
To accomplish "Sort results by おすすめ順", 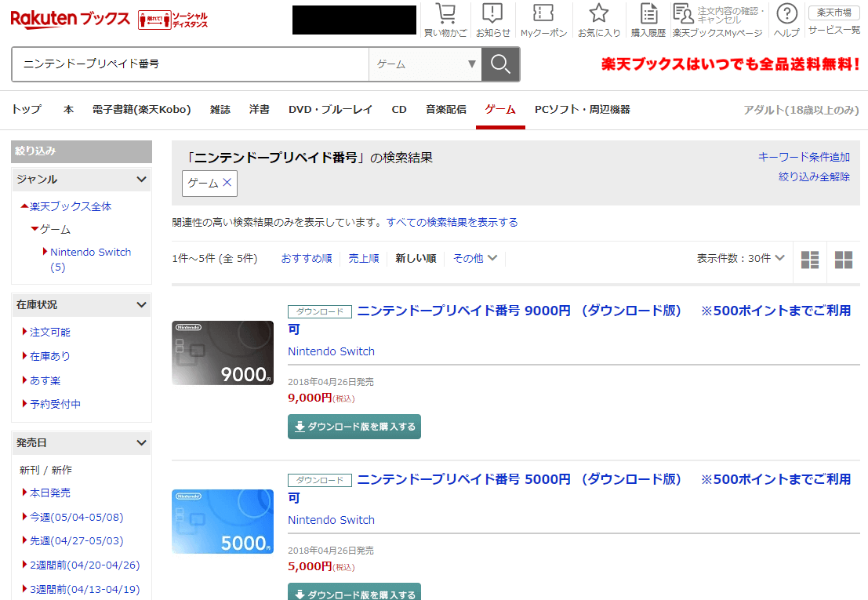I will pyautogui.click(x=307, y=259).
